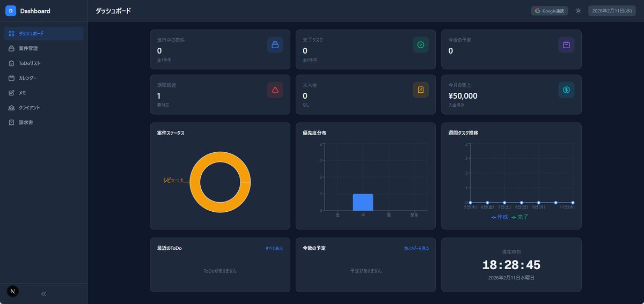Click the 週間タスク推移 chart title
Image resolution: width=644 pixels, height=304 pixels.
(x=463, y=133)
